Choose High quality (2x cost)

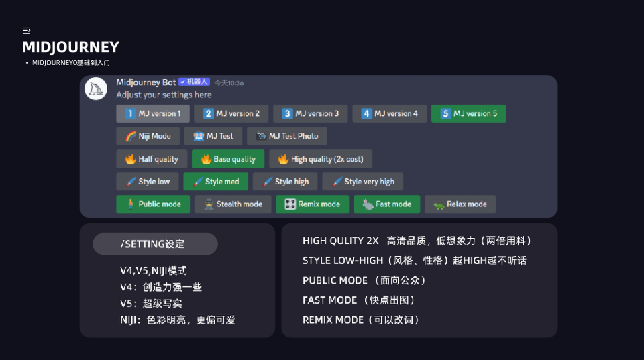(x=320, y=160)
